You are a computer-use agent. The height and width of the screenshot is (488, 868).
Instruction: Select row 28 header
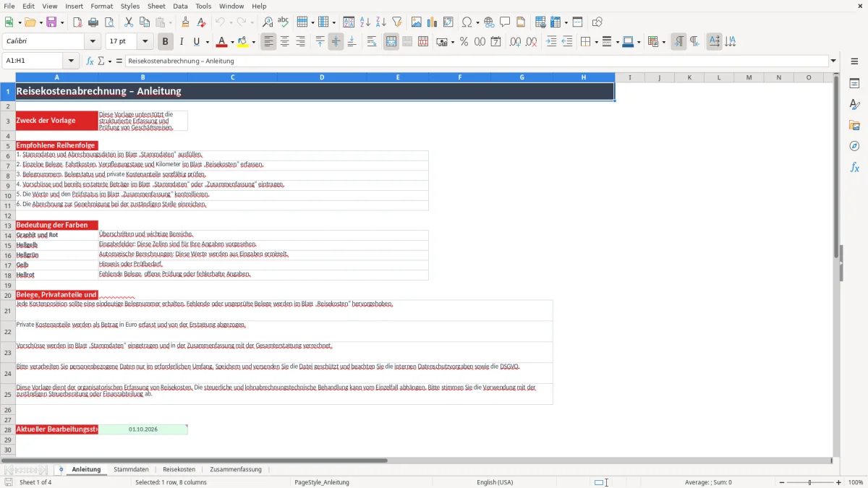click(x=8, y=429)
